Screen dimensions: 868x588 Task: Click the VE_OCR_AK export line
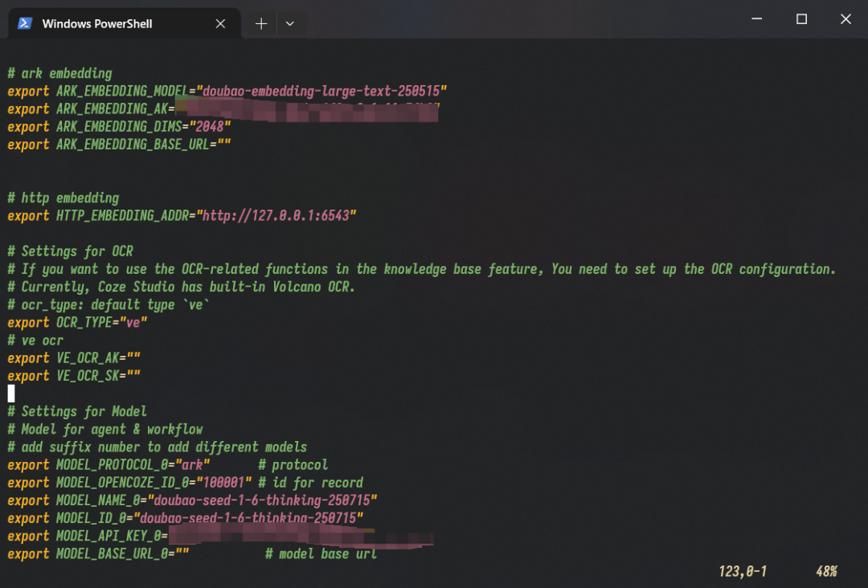[x=74, y=358]
